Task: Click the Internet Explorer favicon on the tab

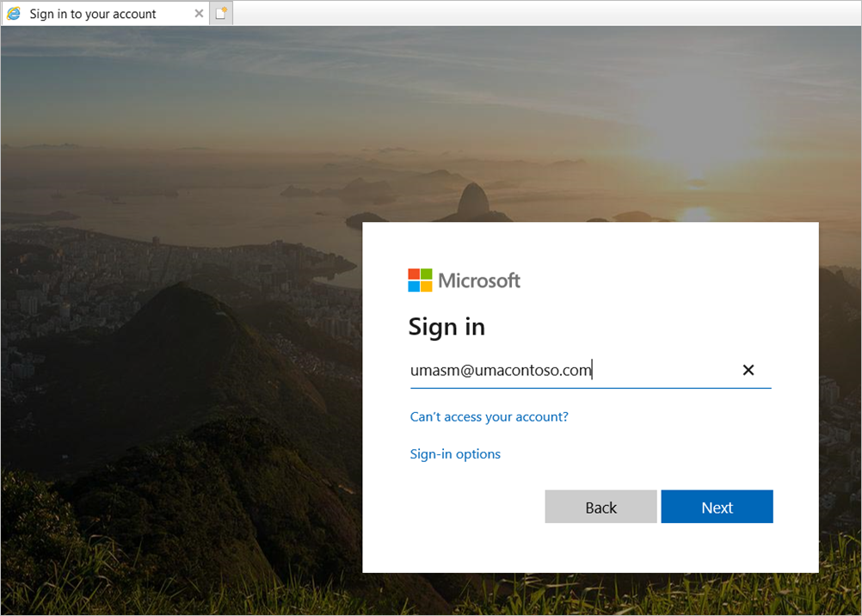Action: (15, 13)
